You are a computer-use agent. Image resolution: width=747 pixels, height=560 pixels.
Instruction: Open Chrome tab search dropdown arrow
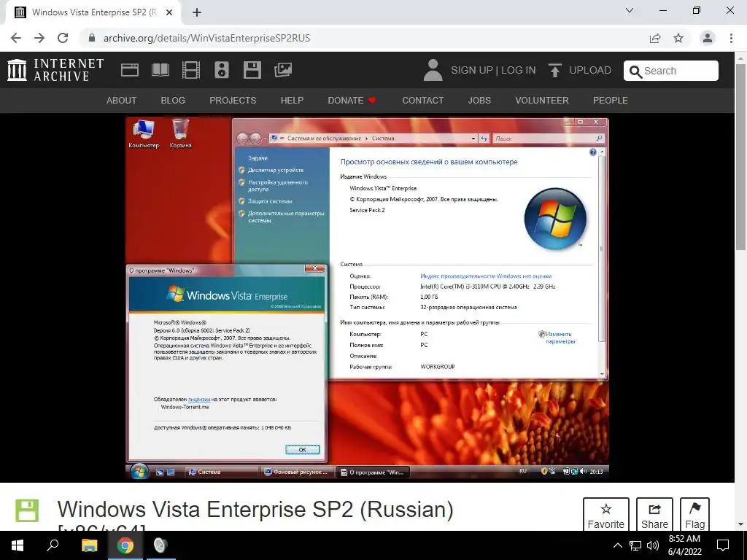click(630, 10)
